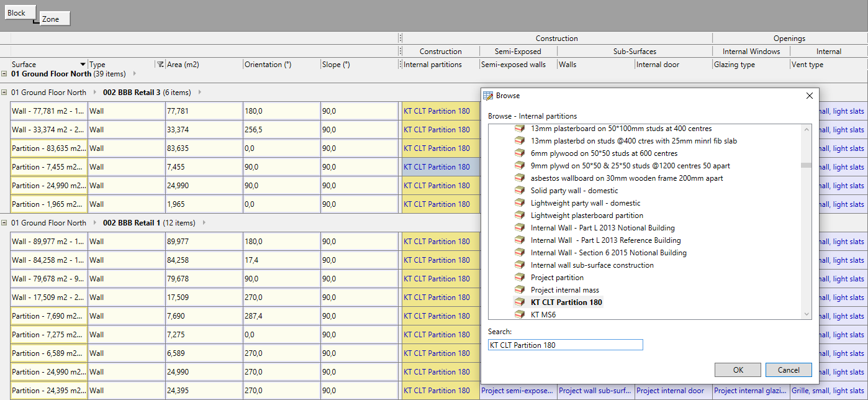Pick the Lightweight plasterboard partition icon
This screenshot has height=400, width=868.
(x=520, y=216)
